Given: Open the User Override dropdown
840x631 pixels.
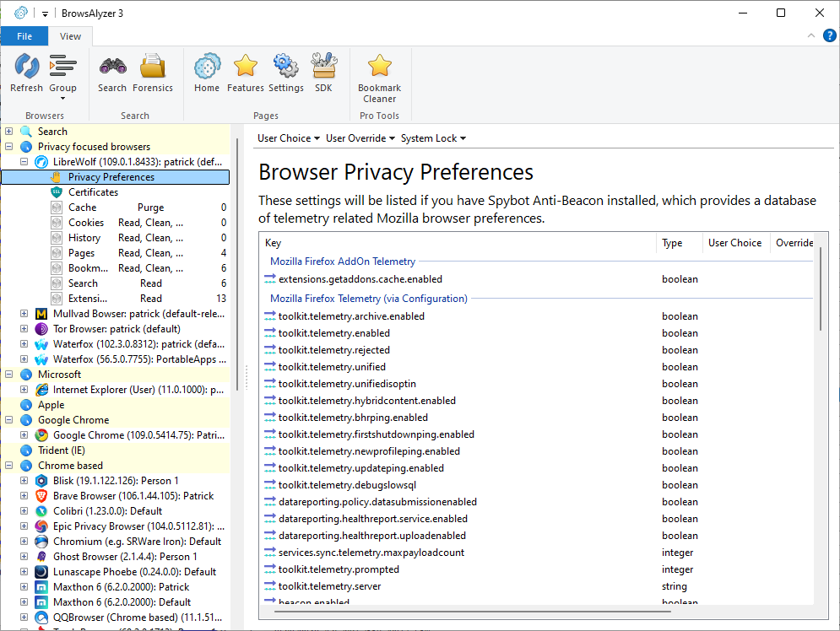Looking at the screenshot, I should point(360,138).
